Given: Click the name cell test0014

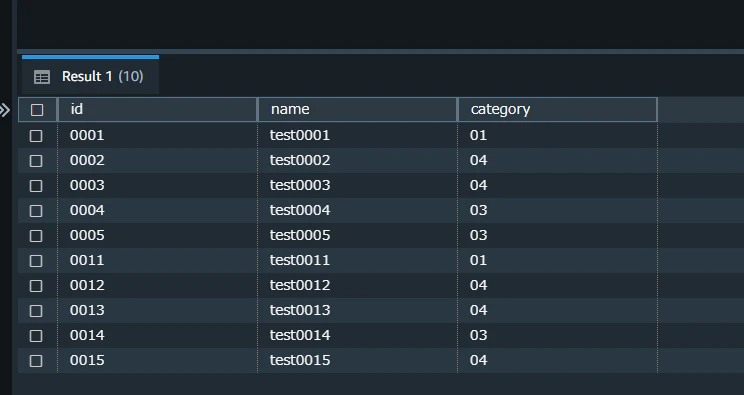Looking at the screenshot, I should (357, 335).
